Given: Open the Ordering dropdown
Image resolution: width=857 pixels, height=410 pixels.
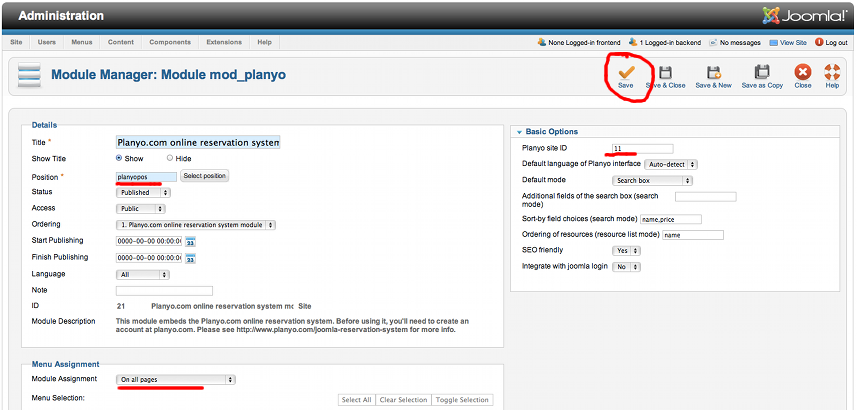Looking at the screenshot, I should click(196, 225).
